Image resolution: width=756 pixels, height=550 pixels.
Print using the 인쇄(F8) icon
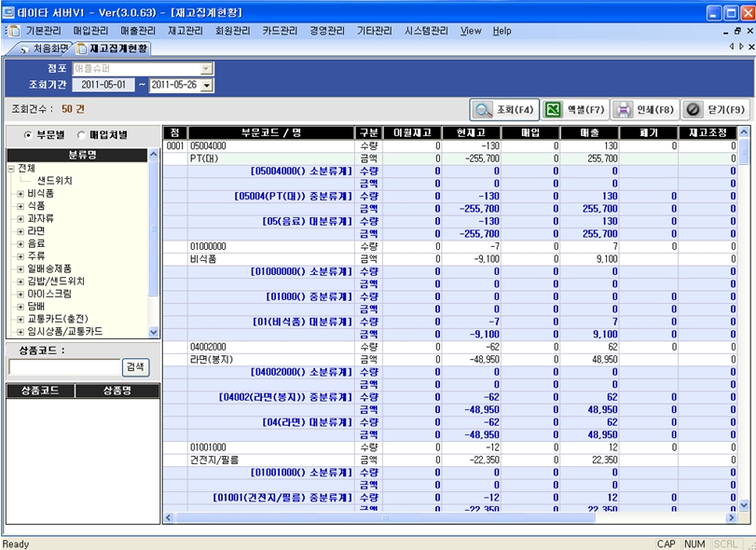623,109
